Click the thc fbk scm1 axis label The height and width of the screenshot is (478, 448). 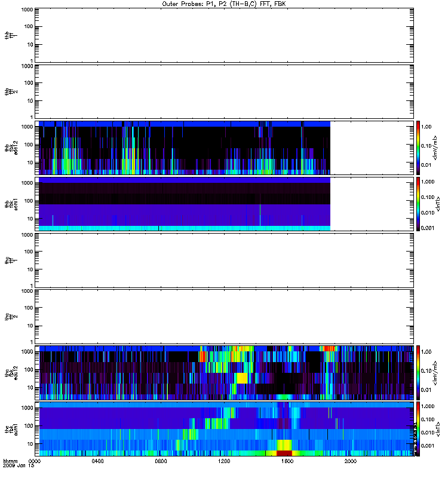[x=11, y=429]
